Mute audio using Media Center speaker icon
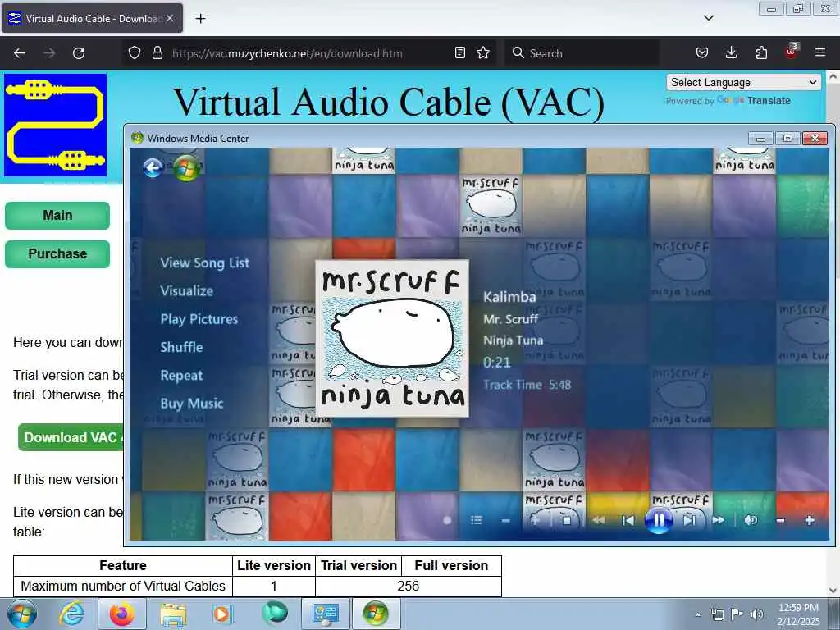The width and height of the screenshot is (840, 630). click(751, 520)
